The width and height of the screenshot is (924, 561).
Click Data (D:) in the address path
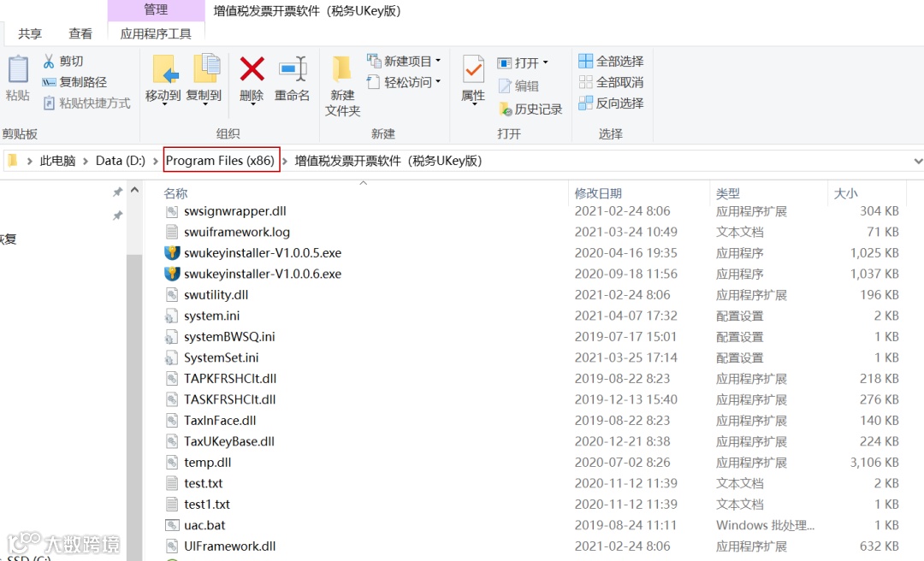click(121, 161)
